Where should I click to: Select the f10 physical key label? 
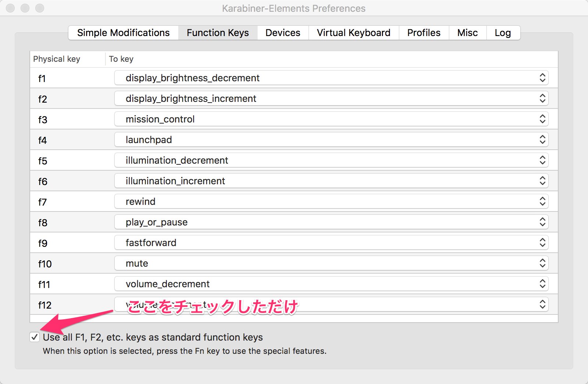45,264
